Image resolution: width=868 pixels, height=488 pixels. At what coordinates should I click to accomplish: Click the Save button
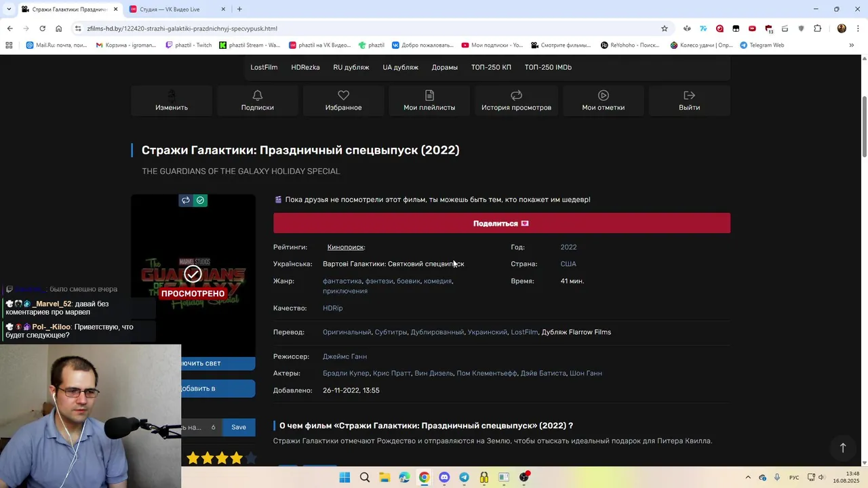(239, 427)
